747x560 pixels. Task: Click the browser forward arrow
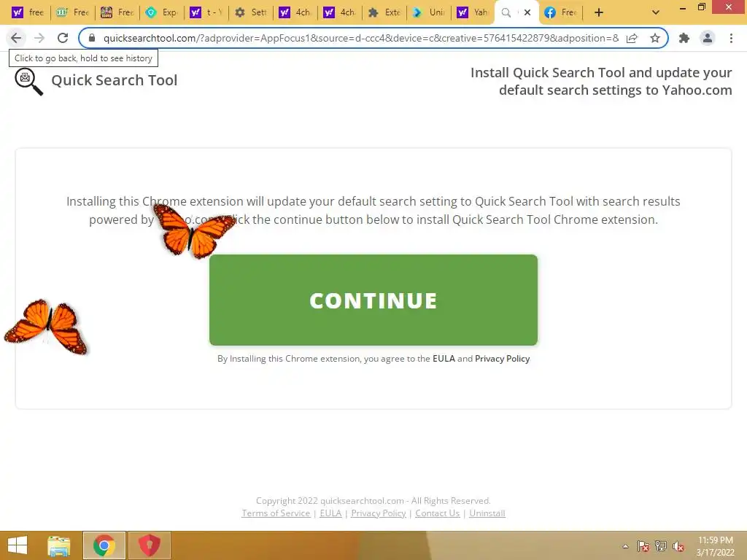[x=39, y=38]
